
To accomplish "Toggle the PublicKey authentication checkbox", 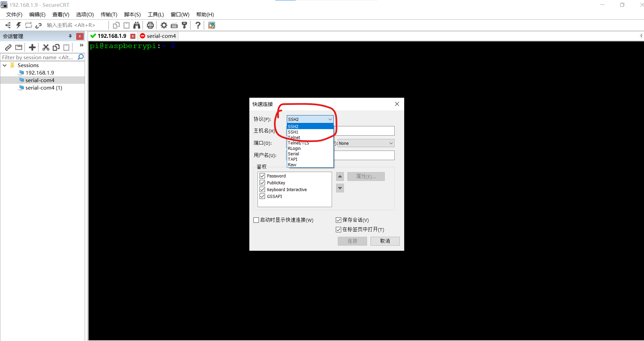I will [x=262, y=183].
